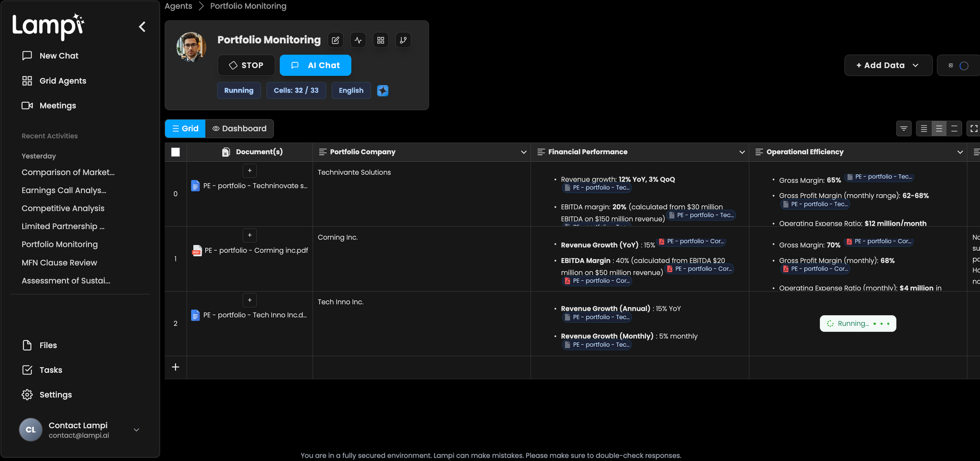This screenshot has height=461, width=980.
Task: Click the Agents breadcrumb link
Action: (x=178, y=6)
